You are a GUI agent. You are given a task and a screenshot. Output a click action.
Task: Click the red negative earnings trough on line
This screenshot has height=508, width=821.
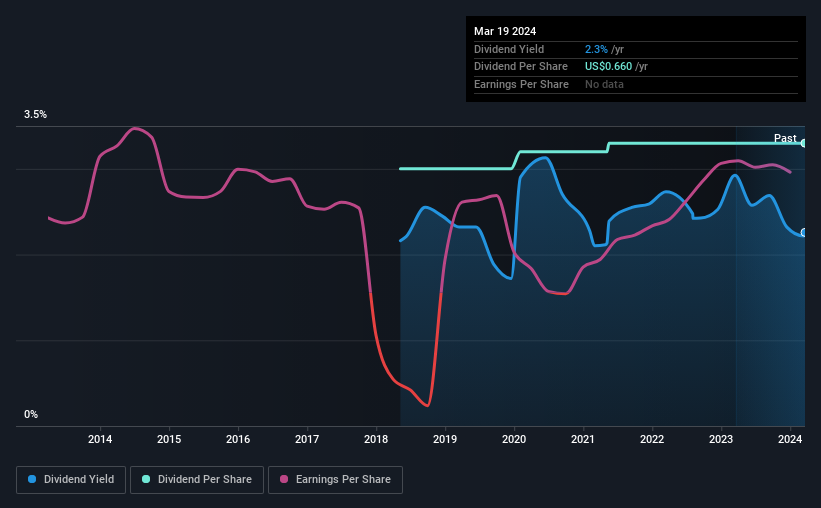click(428, 405)
